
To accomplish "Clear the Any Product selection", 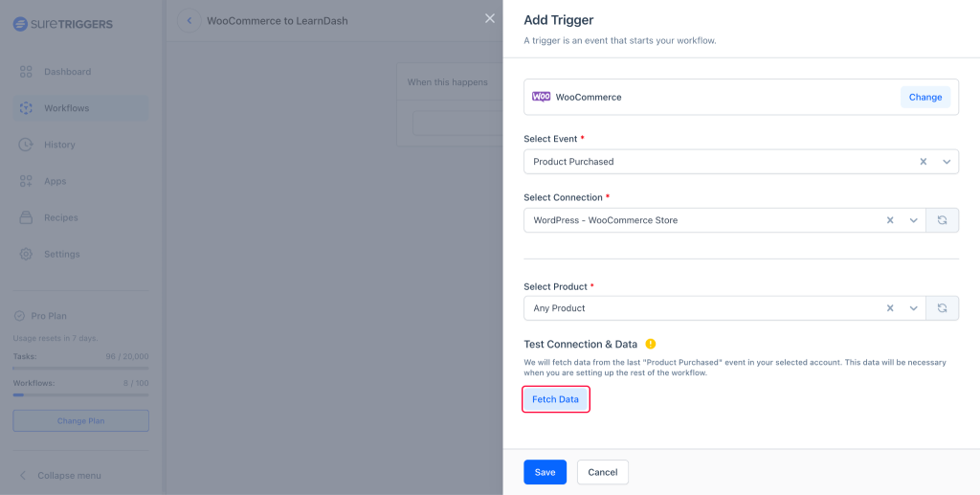I will tap(890, 308).
